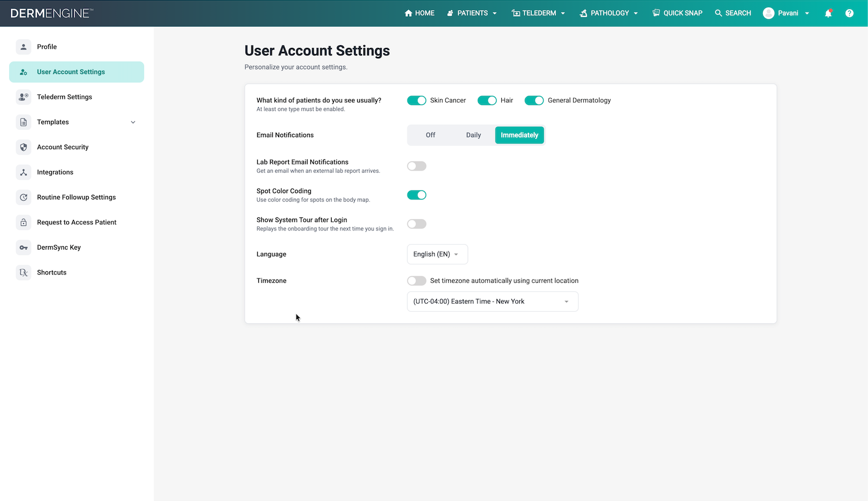Open Routine Followup Settings
This screenshot has width=868, height=501.
pyautogui.click(x=76, y=198)
